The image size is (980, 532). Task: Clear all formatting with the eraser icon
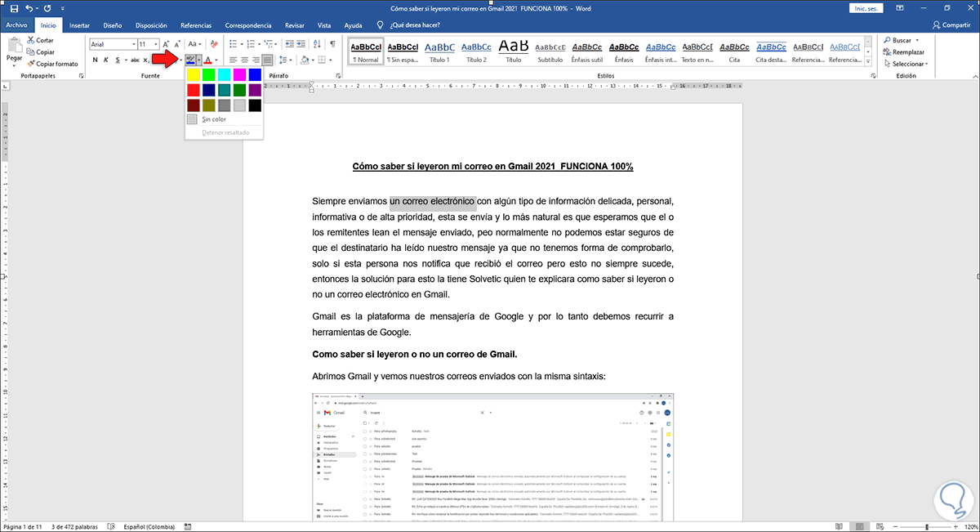(214, 44)
